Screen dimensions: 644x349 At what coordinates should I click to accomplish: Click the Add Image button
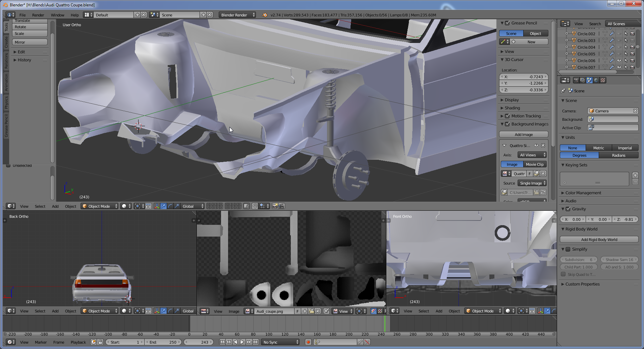coord(524,135)
